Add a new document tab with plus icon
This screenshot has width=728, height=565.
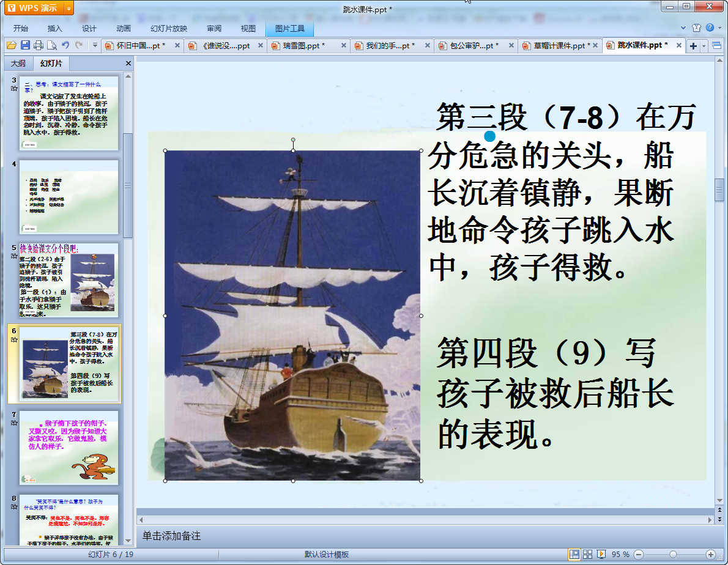tap(693, 46)
